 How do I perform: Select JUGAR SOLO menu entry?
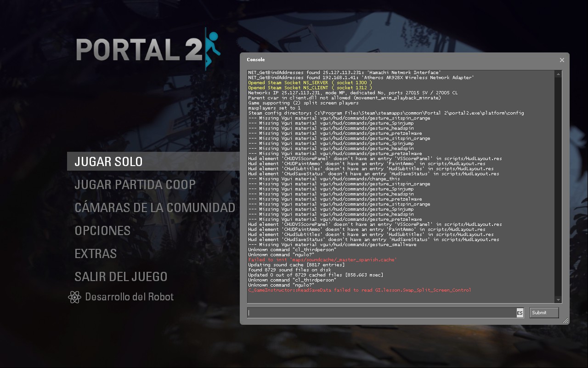(153, 161)
